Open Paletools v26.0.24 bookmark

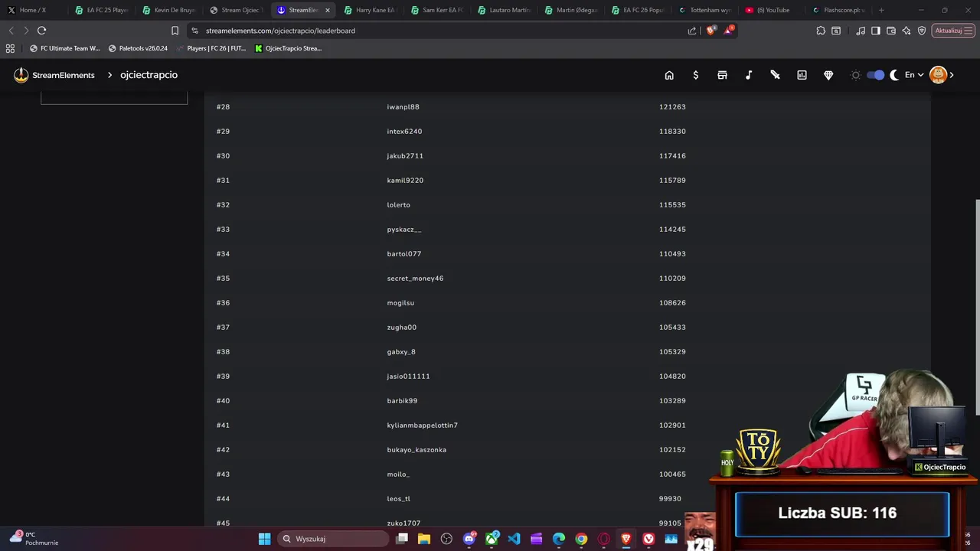click(x=138, y=48)
